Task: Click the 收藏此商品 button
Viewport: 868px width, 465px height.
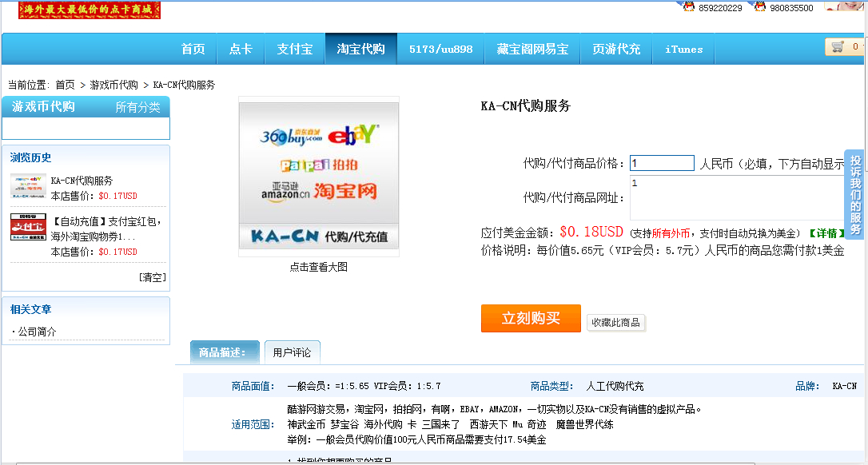Action: (615, 323)
